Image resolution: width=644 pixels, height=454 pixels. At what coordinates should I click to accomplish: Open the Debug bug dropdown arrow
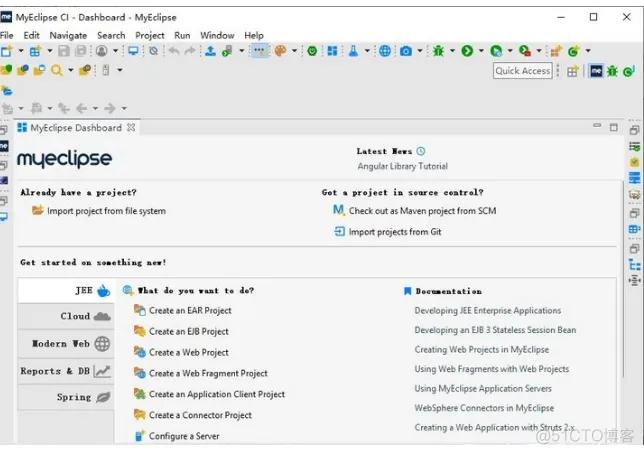coord(452,51)
